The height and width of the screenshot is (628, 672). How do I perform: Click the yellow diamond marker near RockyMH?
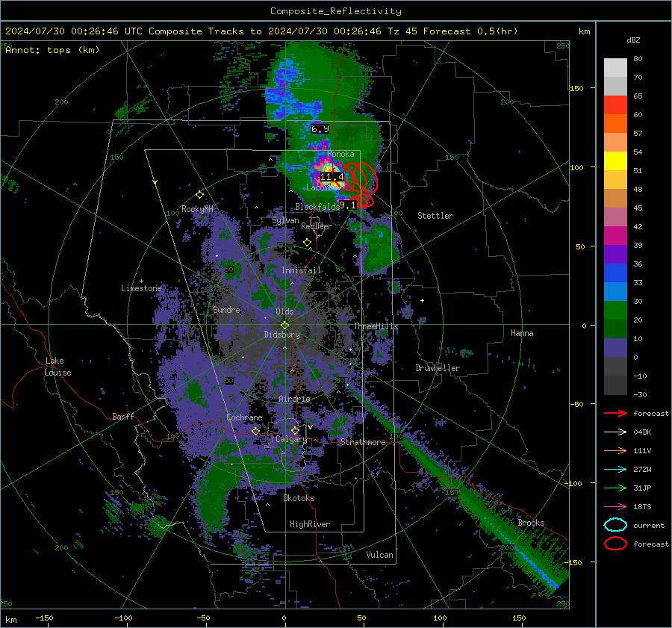pyautogui.click(x=199, y=195)
